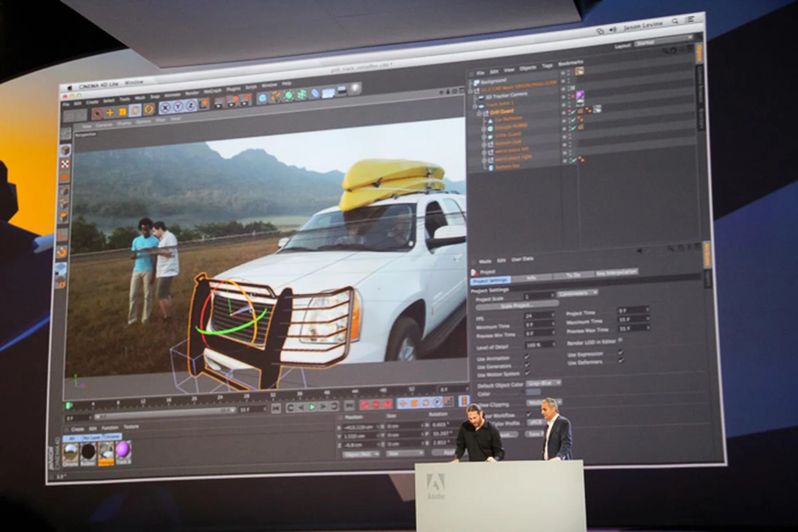798x532 pixels.
Task: Lock the Y axis using the Y icon
Action: pos(178,106)
